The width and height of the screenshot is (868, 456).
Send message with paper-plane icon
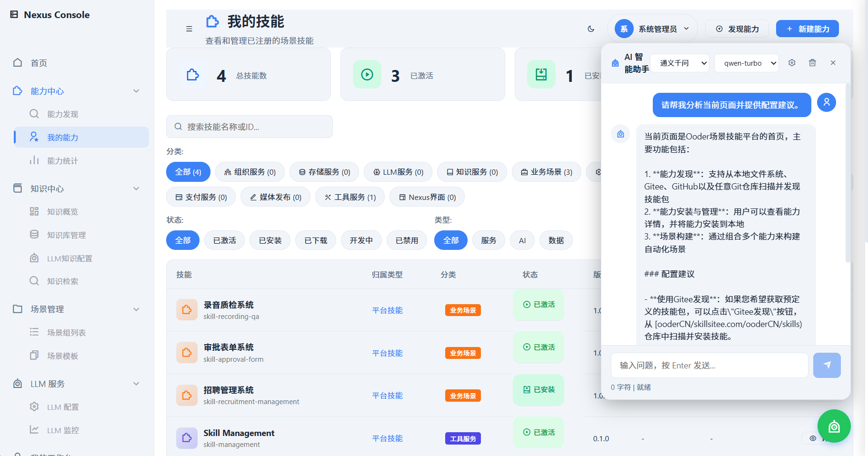click(827, 365)
